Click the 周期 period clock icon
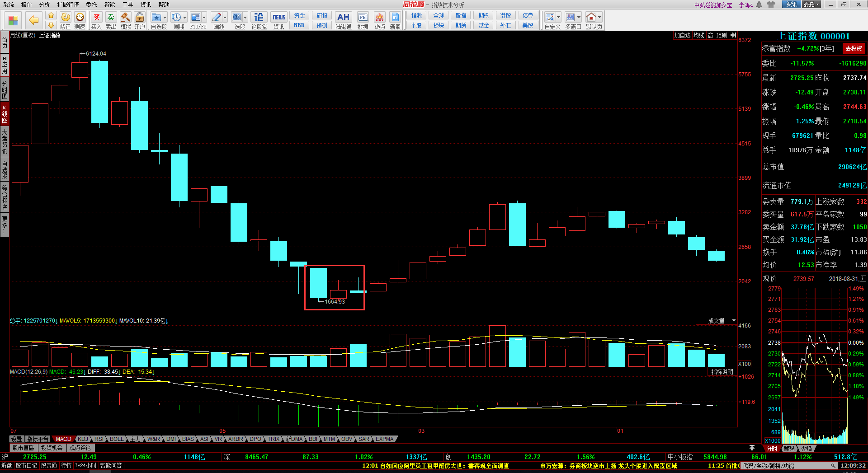The width and height of the screenshot is (868, 473). tap(176, 17)
